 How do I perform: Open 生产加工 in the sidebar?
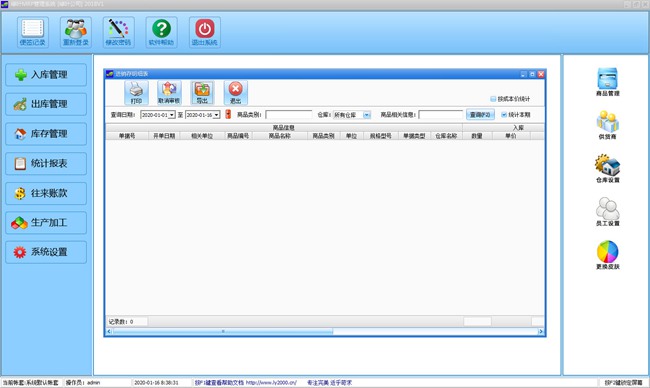pyautogui.click(x=46, y=223)
